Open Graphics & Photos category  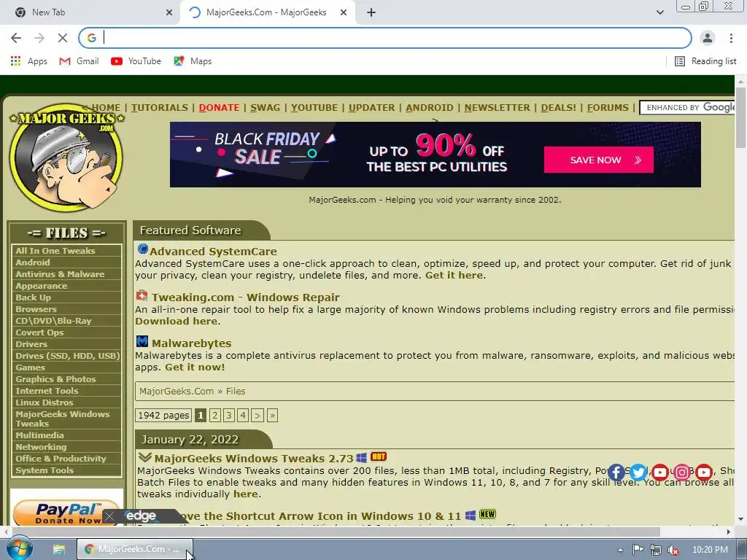(66, 379)
